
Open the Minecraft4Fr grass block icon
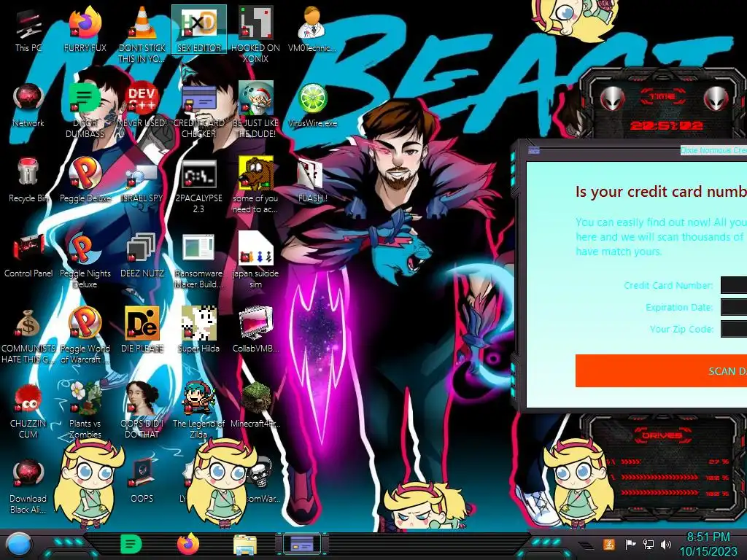point(255,405)
